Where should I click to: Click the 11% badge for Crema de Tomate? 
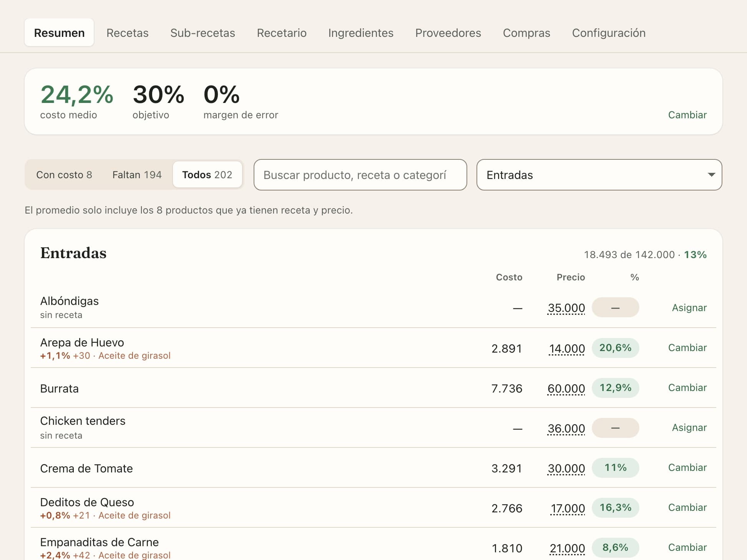click(x=615, y=467)
